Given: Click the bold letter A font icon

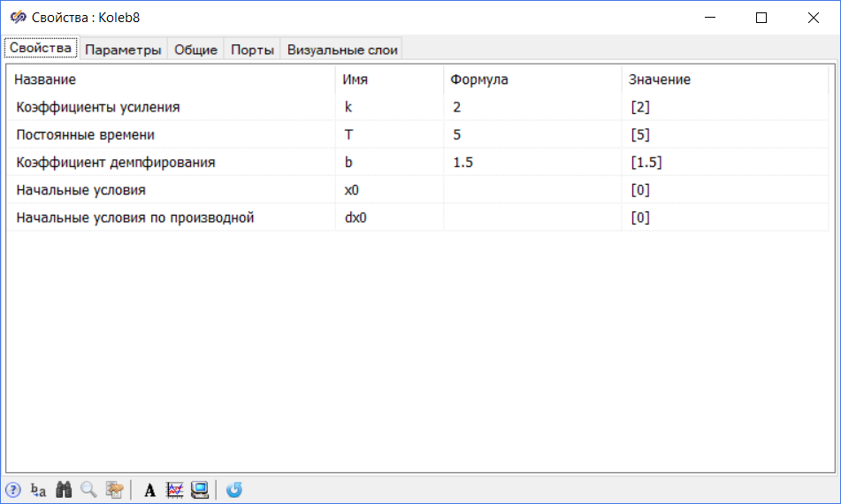Looking at the screenshot, I should click(149, 489).
